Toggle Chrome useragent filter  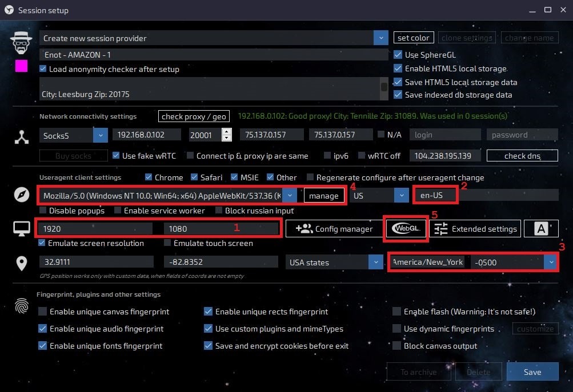coord(149,177)
